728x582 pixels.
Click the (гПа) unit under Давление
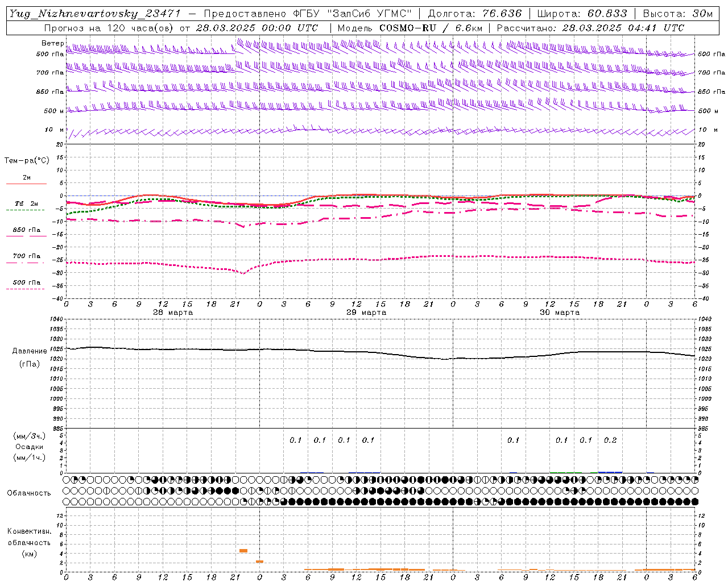click(x=30, y=364)
